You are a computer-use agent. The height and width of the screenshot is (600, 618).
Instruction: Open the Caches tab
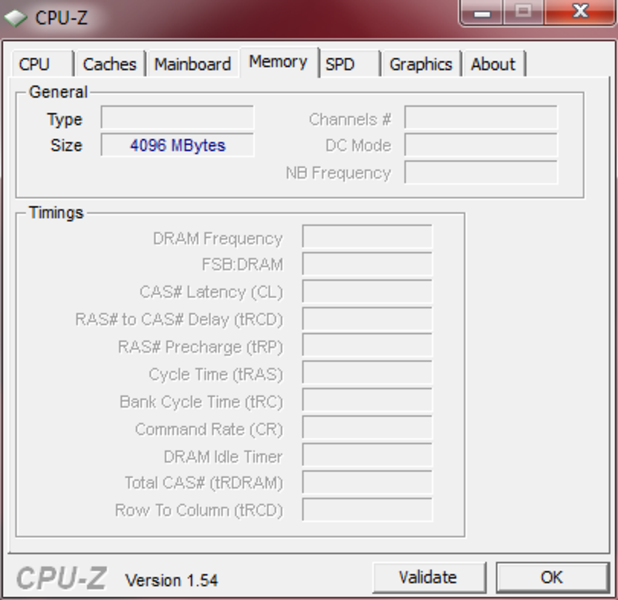click(110, 64)
